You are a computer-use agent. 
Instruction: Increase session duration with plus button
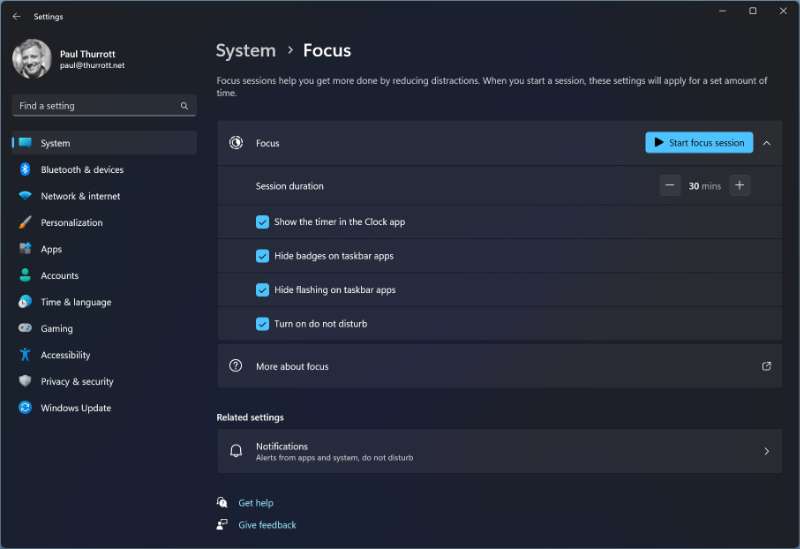click(739, 186)
